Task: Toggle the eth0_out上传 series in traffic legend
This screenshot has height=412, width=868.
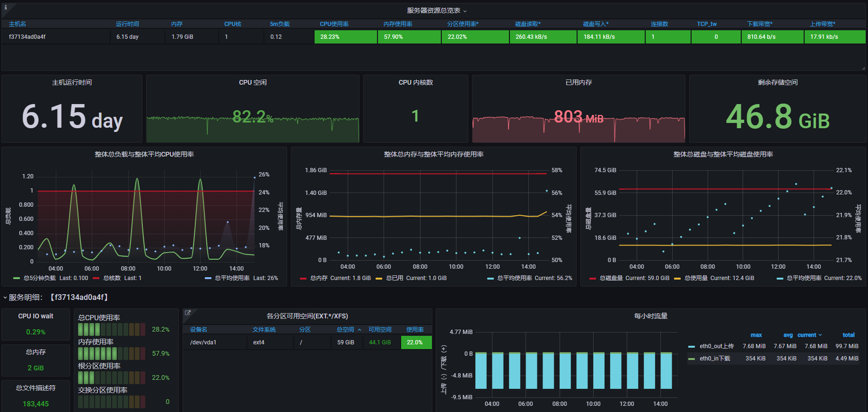Action: (717, 346)
